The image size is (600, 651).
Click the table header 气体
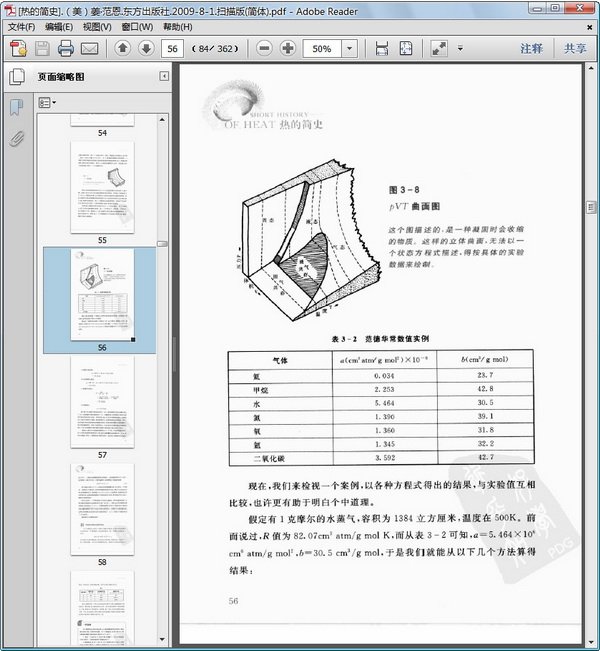tap(280, 360)
